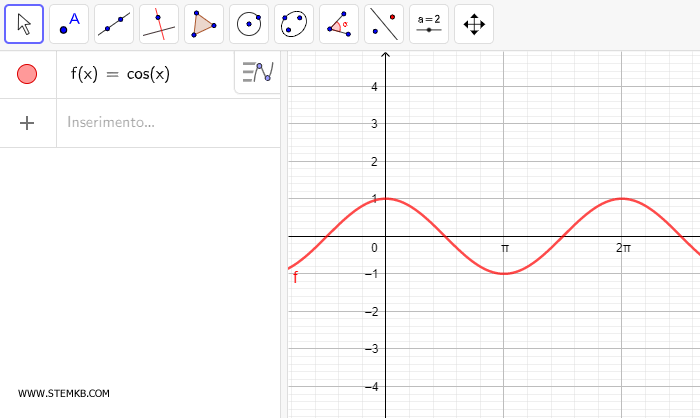Click the π label on the x-axis
The height and width of the screenshot is (418, 700).
[x=505, y=248]
